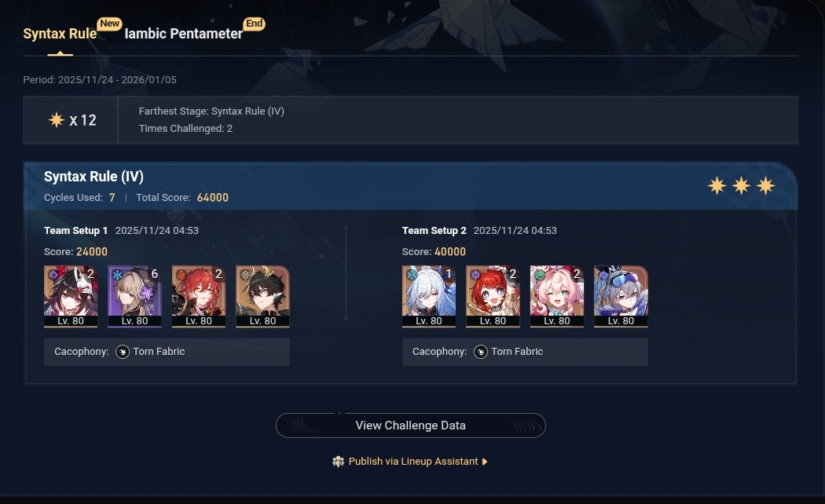Select the gray-haired character in Team Setup 2
Viewport: 825px width, 504px height.
(621, 297)
